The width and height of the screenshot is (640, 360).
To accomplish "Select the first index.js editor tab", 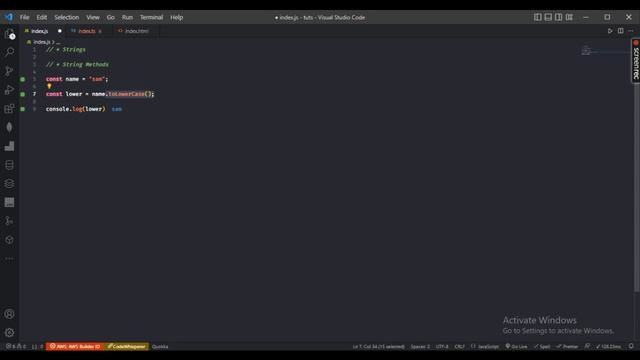I will tap(43, 31).
